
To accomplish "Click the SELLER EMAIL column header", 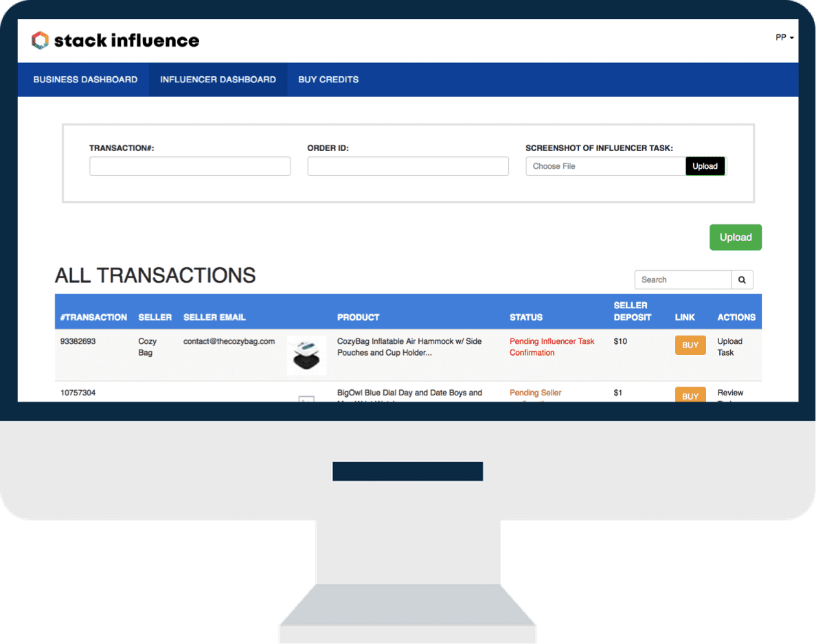I will click(x=214, y=317).
